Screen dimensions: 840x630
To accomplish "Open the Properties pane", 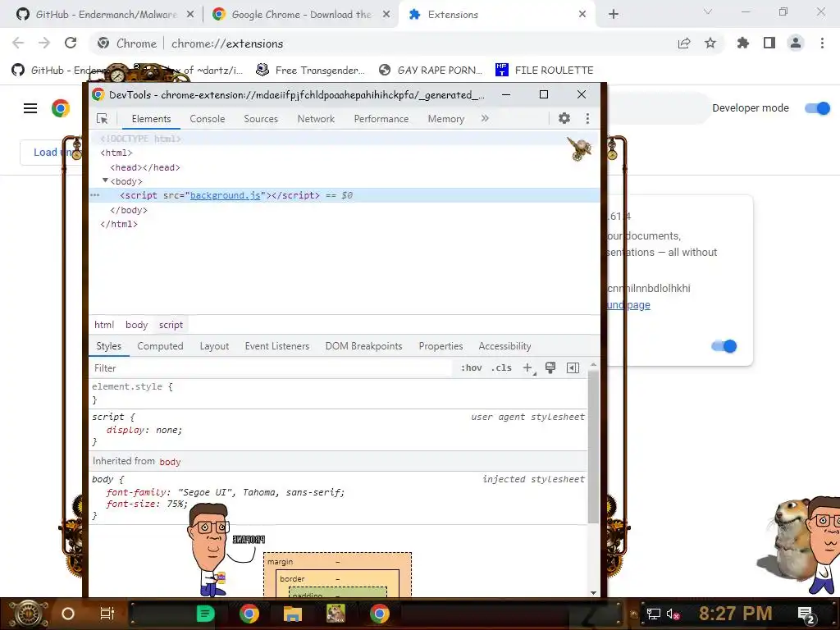I will 441,346.
